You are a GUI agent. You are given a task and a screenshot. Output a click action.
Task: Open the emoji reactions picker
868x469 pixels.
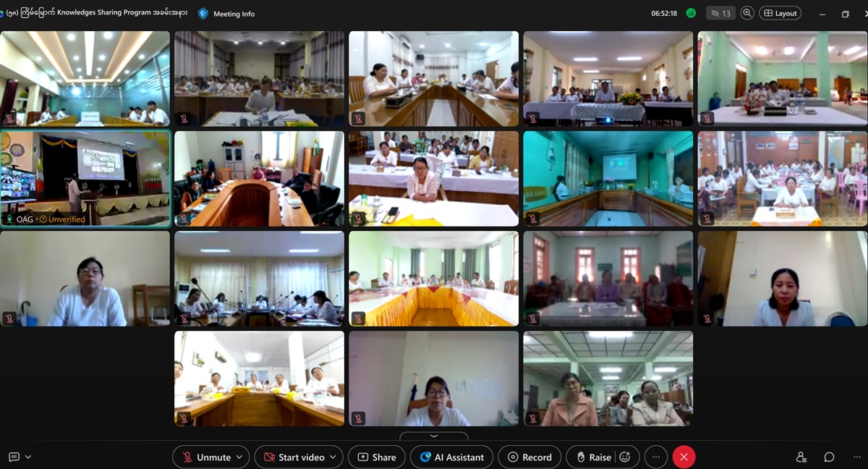tap(626, 457)
